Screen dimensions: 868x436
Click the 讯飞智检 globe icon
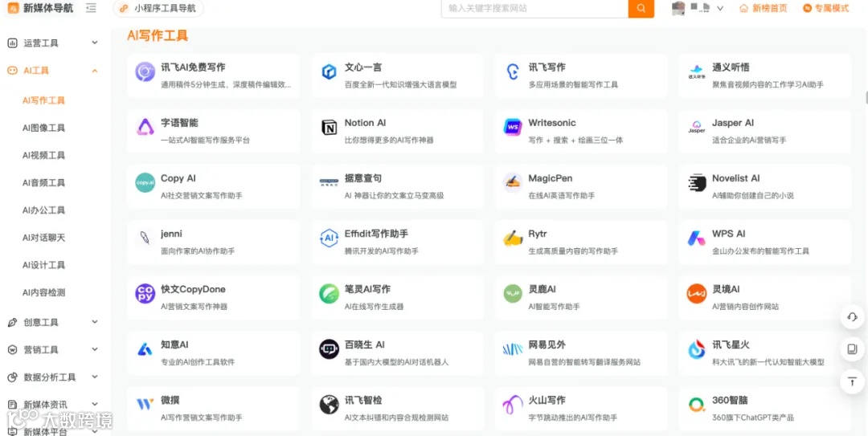(x=329, y=405)
